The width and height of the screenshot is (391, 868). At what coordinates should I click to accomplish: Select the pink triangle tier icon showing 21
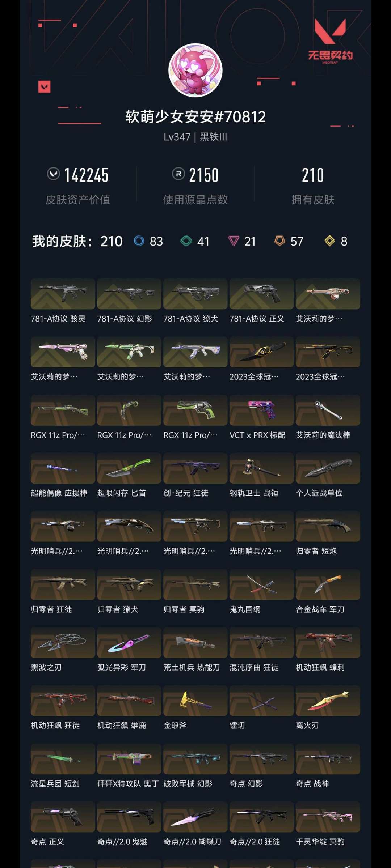pos(234,241)
